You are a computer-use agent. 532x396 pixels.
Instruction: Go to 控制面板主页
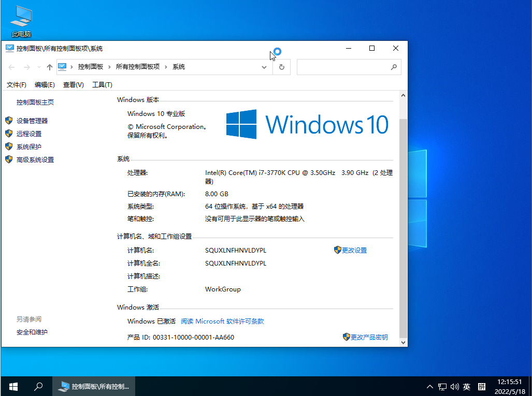[x=35, y=102]
